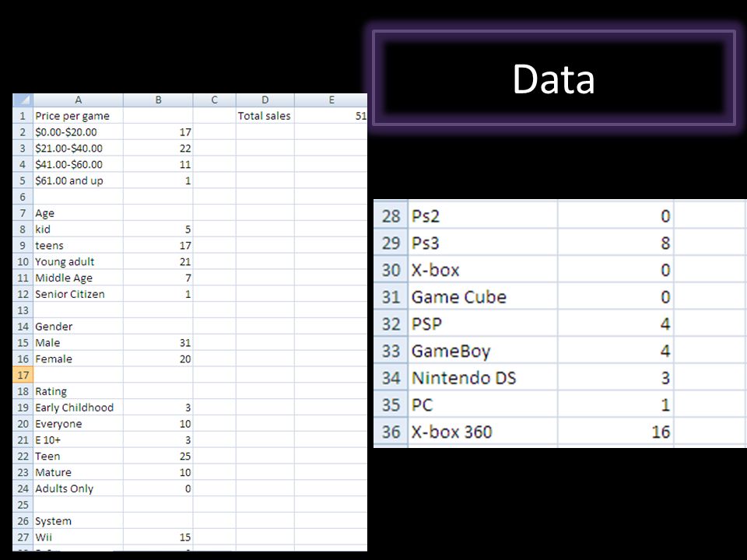Select column E header
Viewport: 747px width, 560px height.
pos(331,100)
